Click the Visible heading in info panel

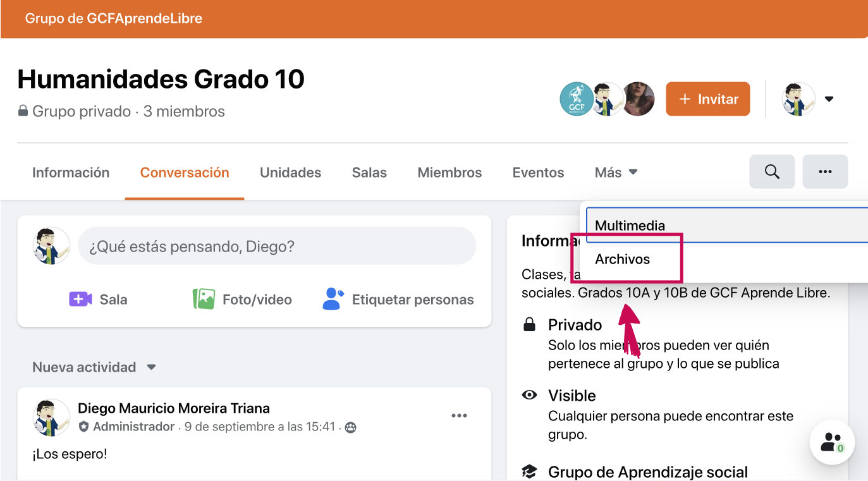point(572,396)
